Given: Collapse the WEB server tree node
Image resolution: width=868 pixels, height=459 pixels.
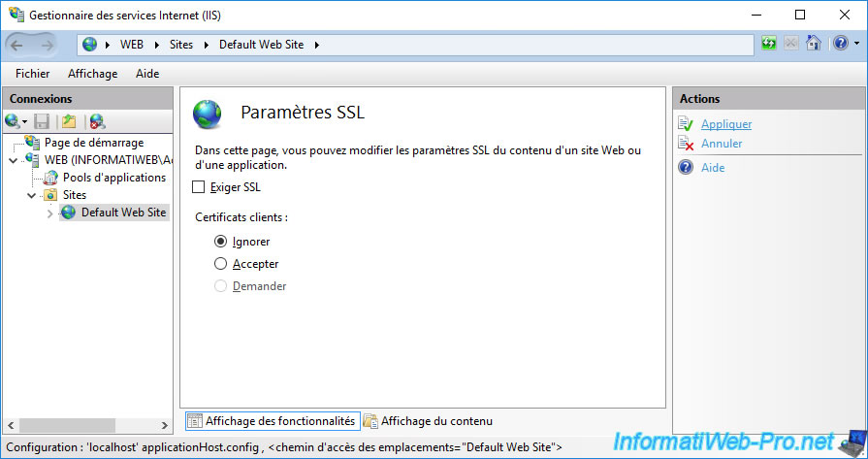Looking at the screenshot, I should pyautogui.click(x=13, y=160).
